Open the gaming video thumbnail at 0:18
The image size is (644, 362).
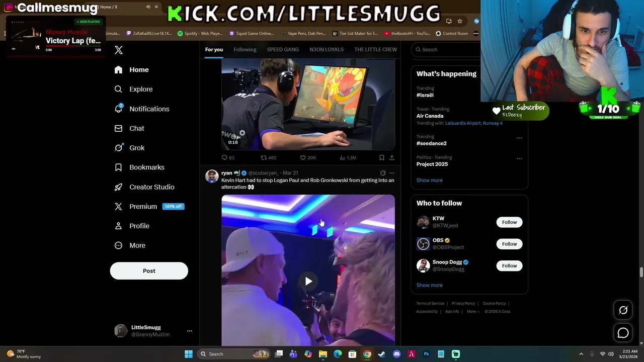[x=308, y=105]
